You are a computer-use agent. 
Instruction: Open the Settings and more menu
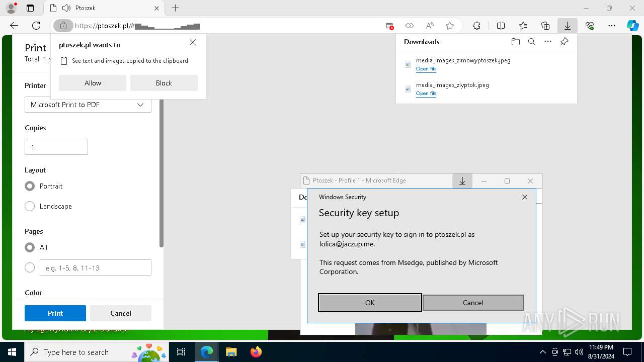coord(612,26)
